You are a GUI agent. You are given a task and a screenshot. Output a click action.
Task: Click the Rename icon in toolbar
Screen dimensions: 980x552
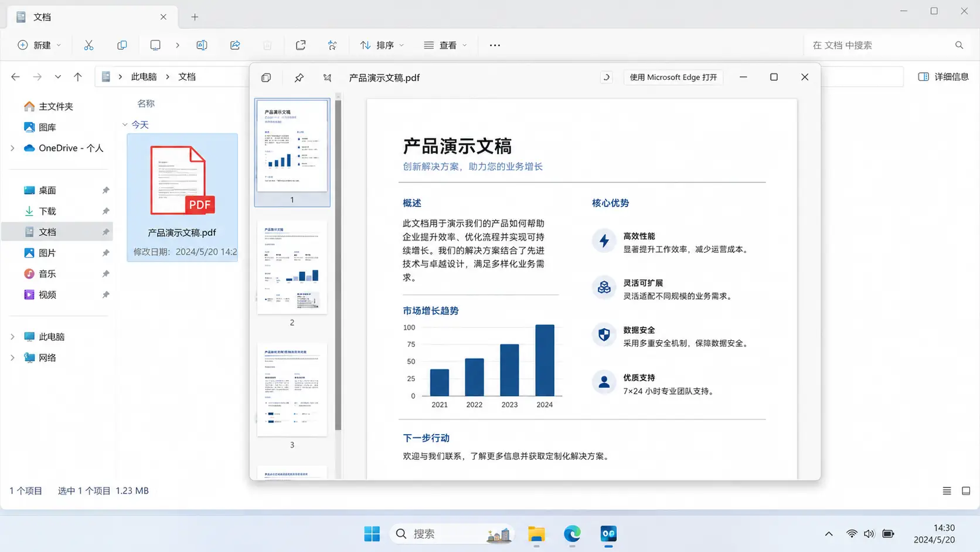tap(202, 45)
